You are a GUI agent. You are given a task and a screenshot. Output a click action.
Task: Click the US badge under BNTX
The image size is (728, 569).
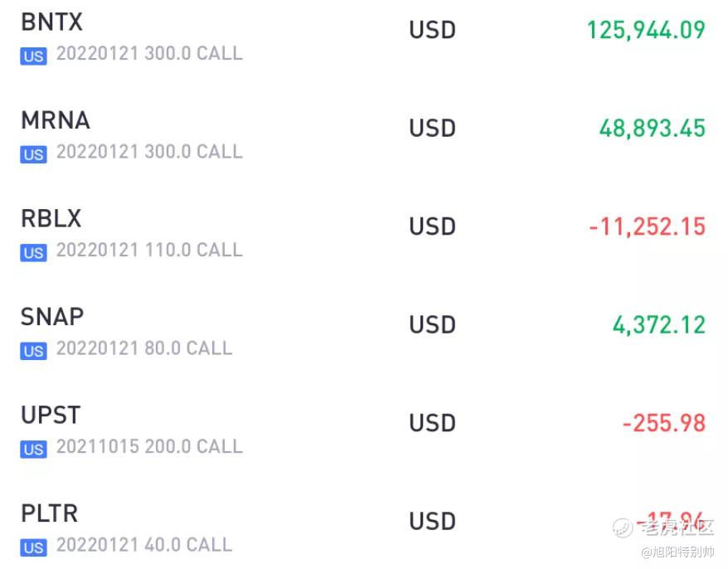pos(34,56)
